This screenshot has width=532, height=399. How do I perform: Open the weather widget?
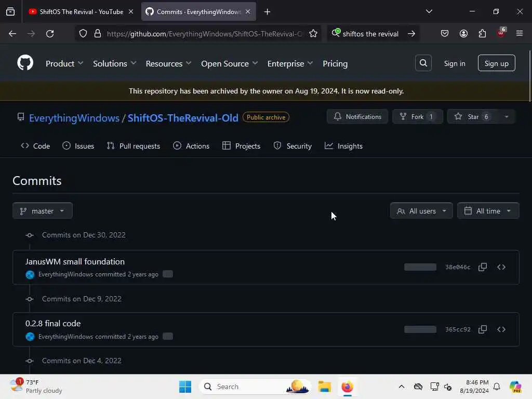[36, 386]
